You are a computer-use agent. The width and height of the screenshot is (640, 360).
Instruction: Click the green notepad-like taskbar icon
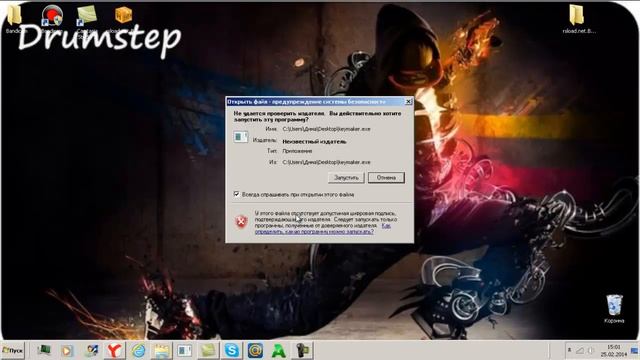point(208,350)
